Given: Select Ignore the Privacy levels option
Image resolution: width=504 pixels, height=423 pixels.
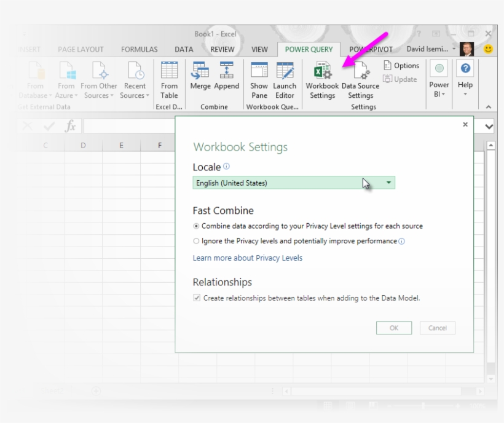Looking at the screenshot, I should coord(196,241).
